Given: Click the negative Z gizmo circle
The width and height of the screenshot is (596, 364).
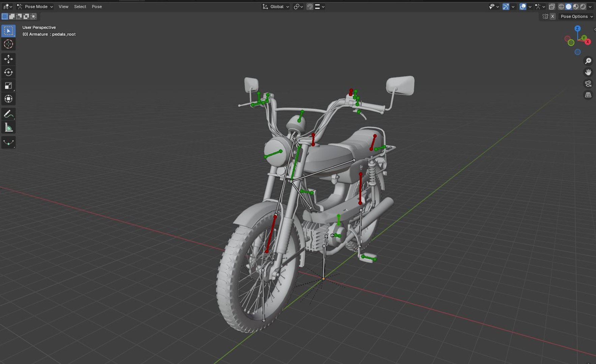Looking at the screenshot, I should point(577,52).
